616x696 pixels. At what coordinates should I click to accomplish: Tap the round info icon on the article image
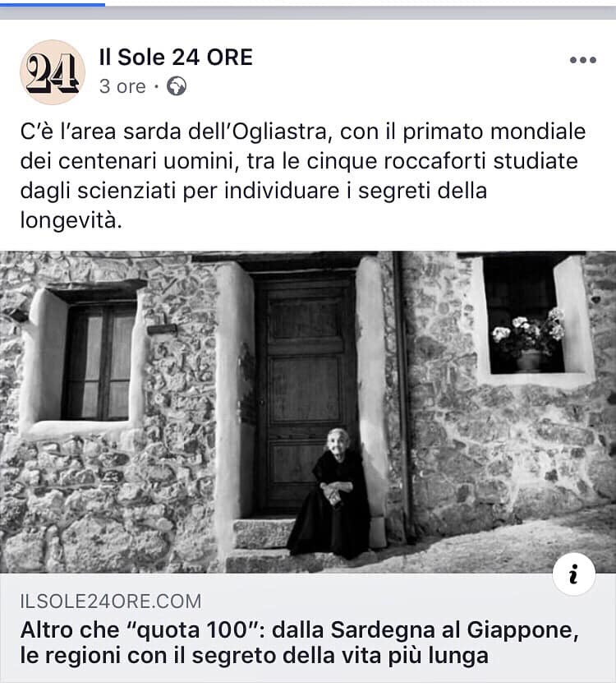coord(574,574)
